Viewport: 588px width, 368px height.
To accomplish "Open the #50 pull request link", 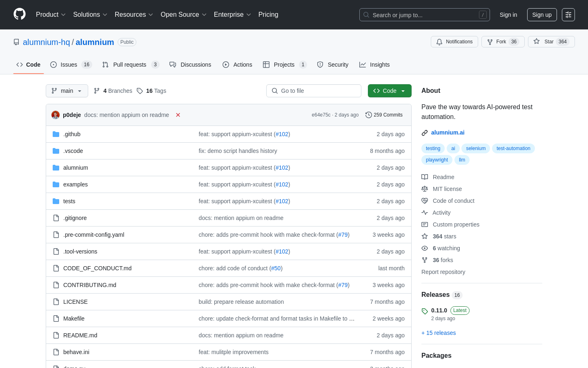I will (x=276, y=268).
